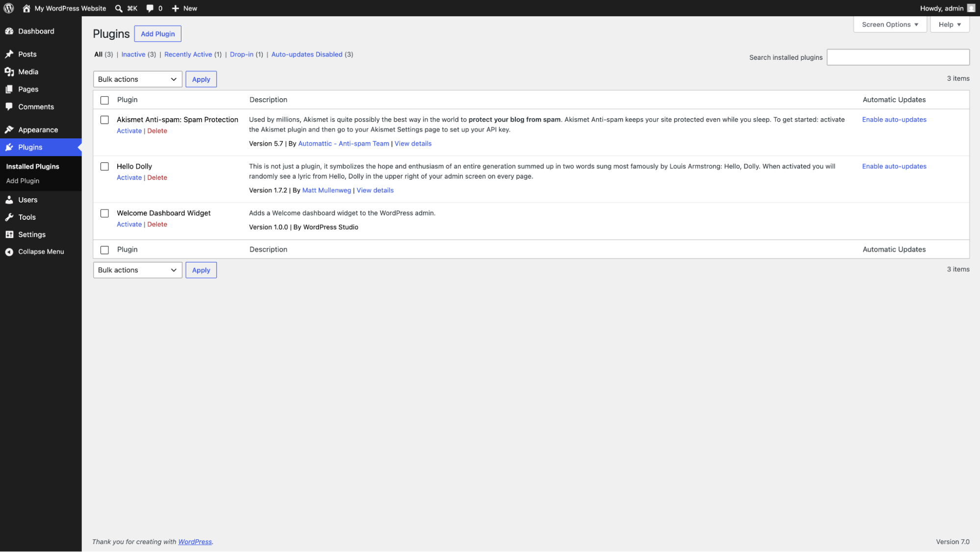The width and height of the screenshot is (980, 552).
Task: Click the home icon beside My WordPress Website
Action: point(26,8)
